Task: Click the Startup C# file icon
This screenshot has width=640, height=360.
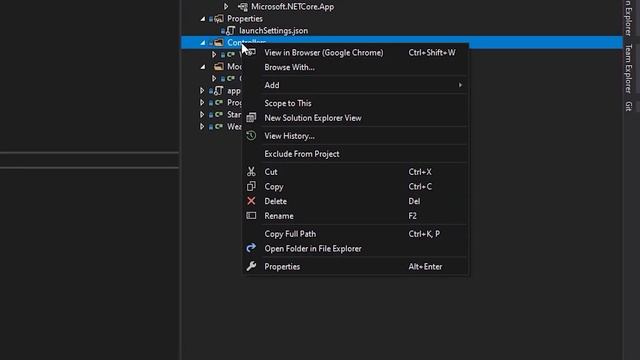Action: pos(219,114)
